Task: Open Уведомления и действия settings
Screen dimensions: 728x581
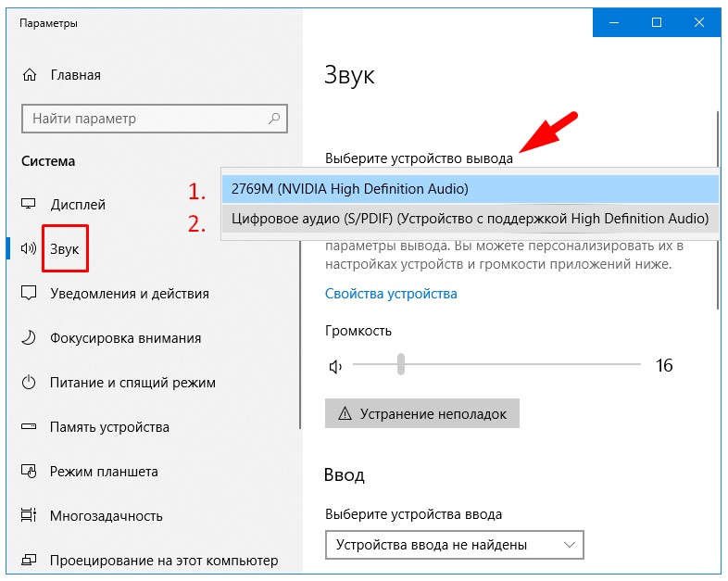Action: click(x=130, y=294)
